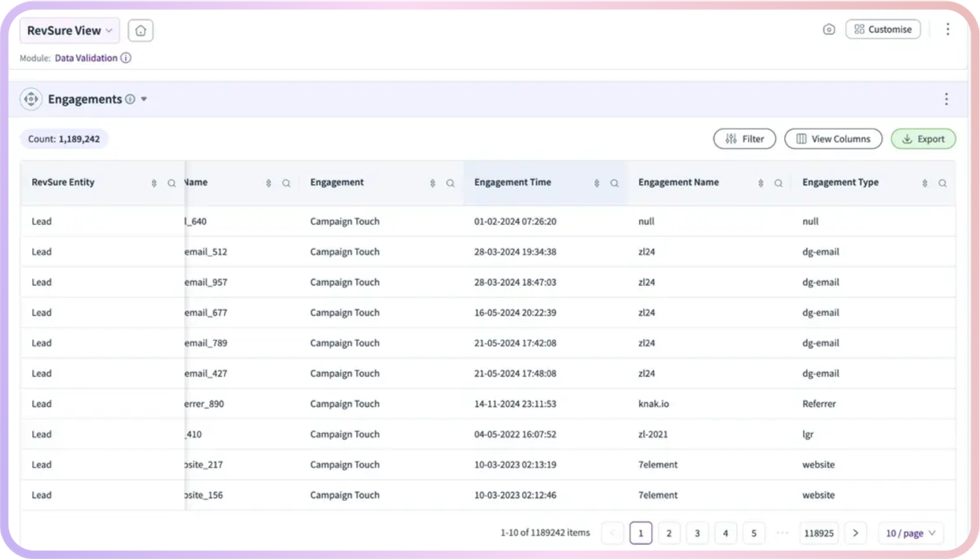980x559 pixels.
Task: Expand the Engagements title dropdown arrow
Action: pyautogui.click(x=144, y=99)
